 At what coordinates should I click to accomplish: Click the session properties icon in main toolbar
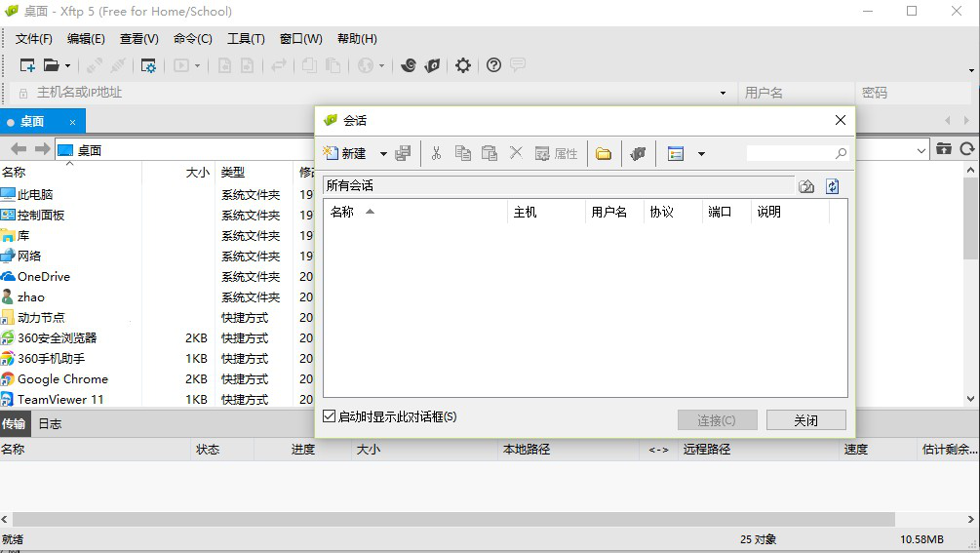(x=148, y=65)
